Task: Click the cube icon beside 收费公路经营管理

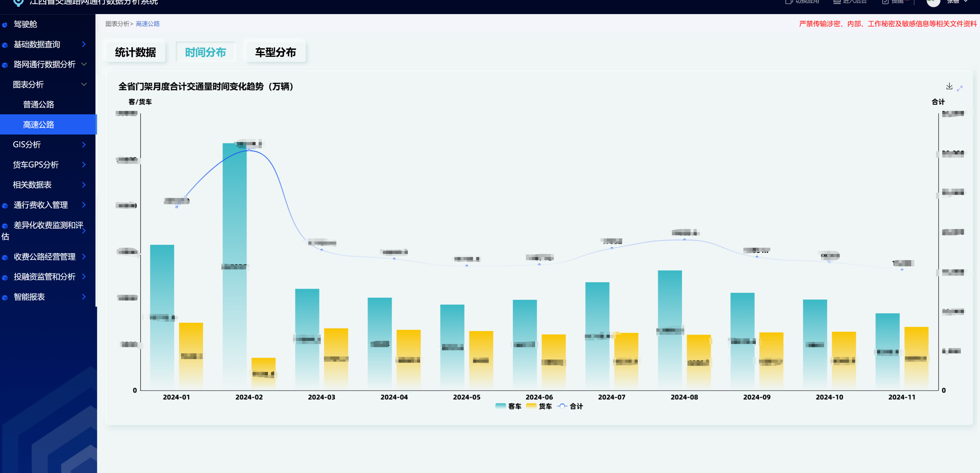Action: 5,257
